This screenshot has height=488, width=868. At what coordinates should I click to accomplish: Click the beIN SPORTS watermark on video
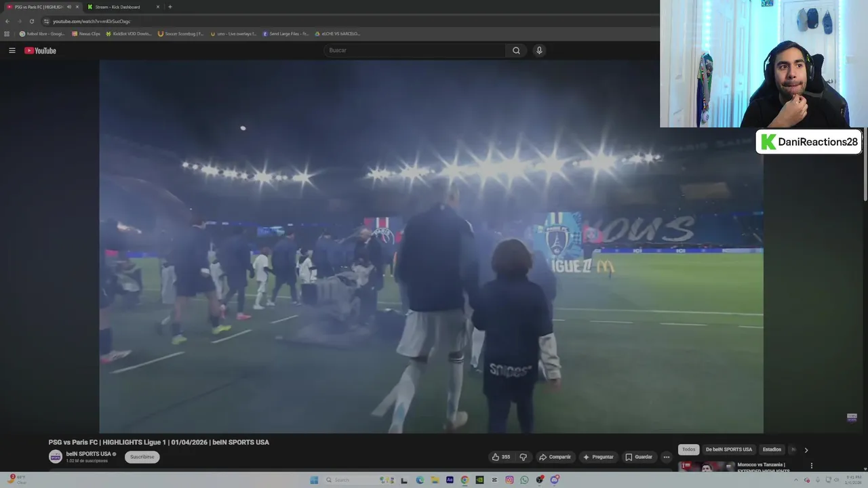(x=852, y=418)
